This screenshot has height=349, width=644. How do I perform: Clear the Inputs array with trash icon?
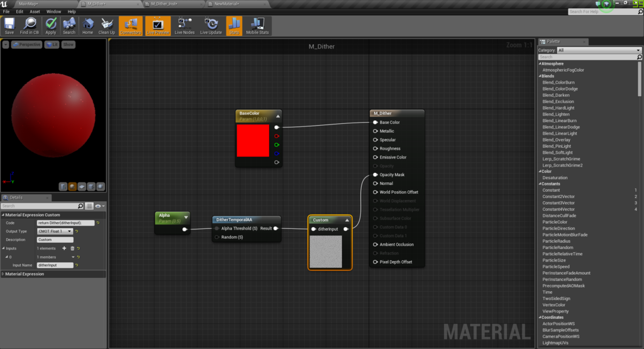pos(72,248)
